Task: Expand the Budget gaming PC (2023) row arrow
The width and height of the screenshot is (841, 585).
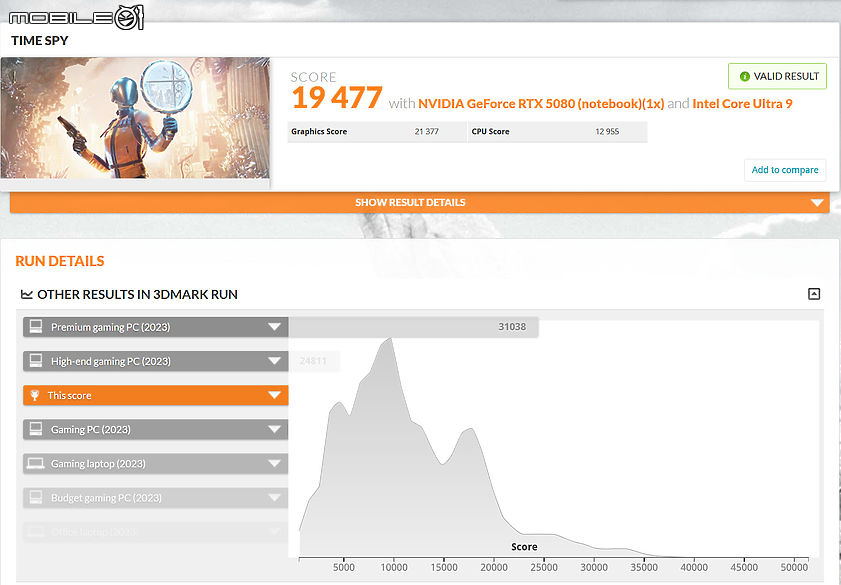Action: pyautogui.click(x=274, y=497)
